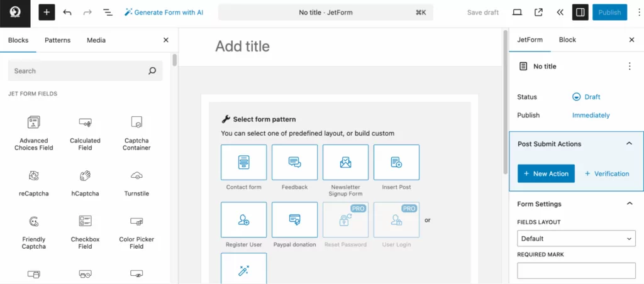
Task: Click the block inserter panel scrollbar
Action: point(175,60)
